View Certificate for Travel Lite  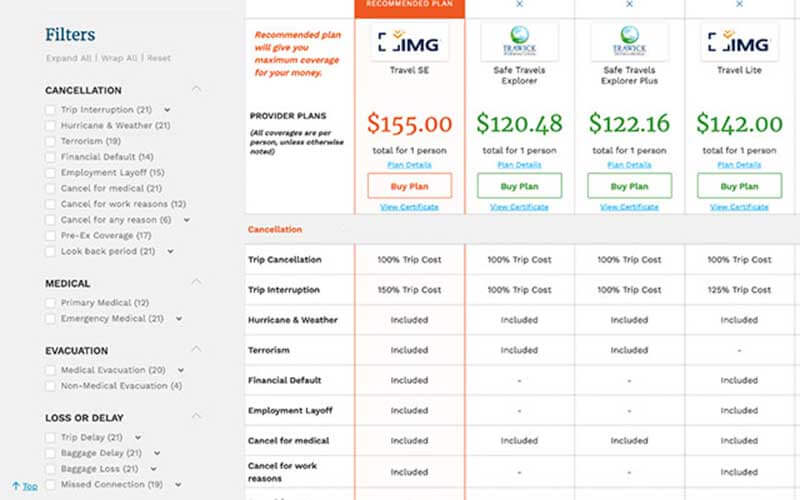(739, 207)
